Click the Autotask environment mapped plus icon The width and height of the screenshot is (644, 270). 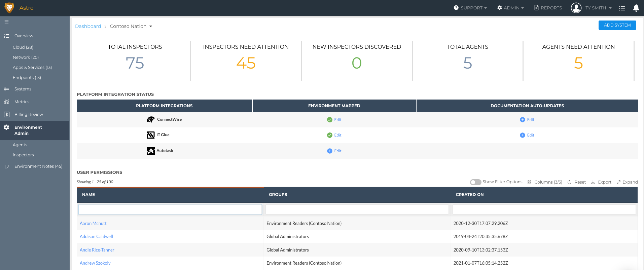(x=330, y=151)
